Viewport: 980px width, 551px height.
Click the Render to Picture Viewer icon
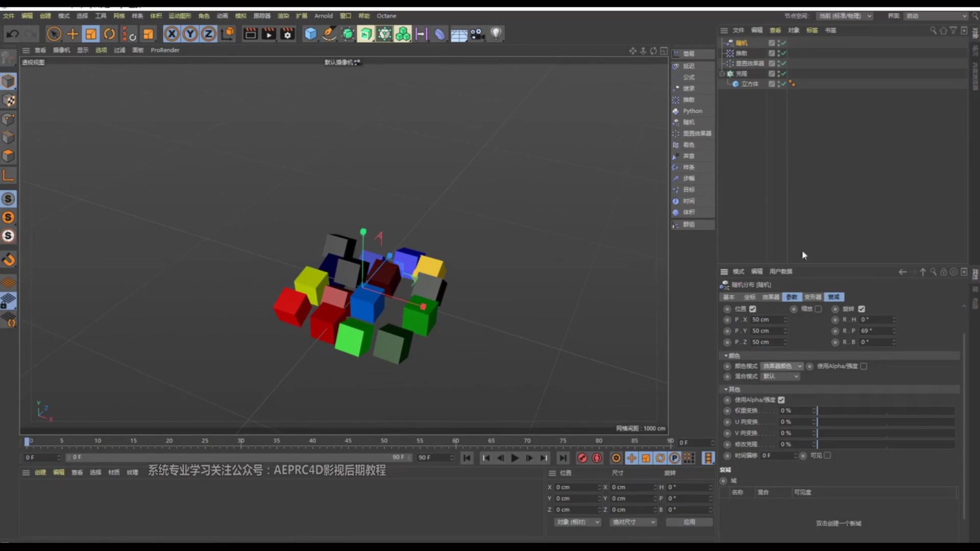[x=268, y=34]
